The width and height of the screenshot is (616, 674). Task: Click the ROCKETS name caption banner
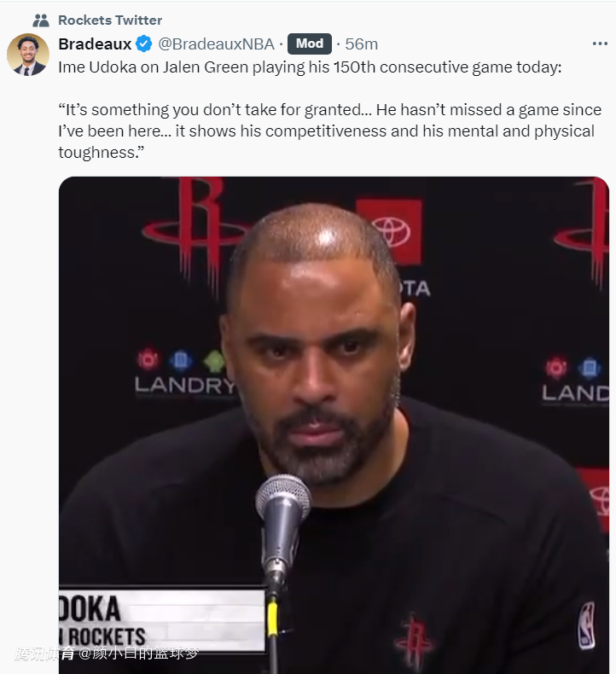[x=162, y=619]
